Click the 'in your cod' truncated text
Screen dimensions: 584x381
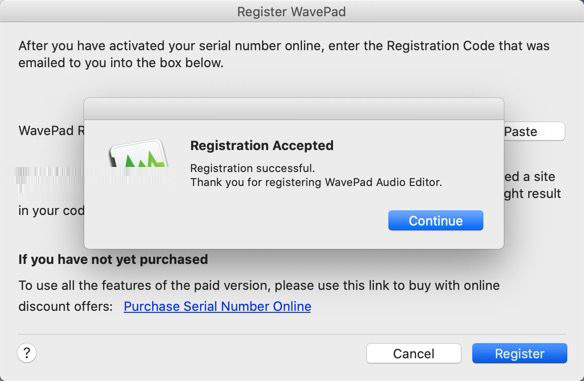pyautogui.click(x=51, y=211)
